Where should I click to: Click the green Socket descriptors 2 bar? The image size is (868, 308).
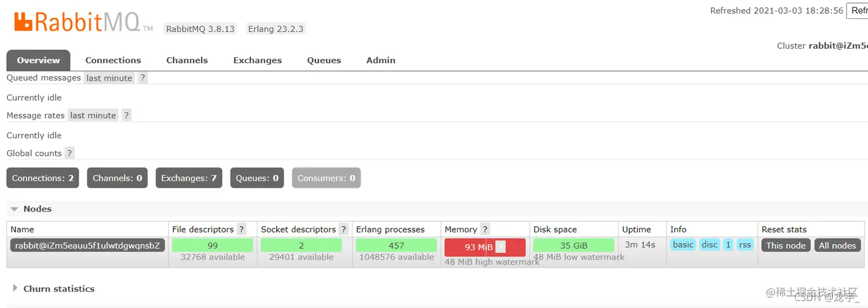[301, 245]
